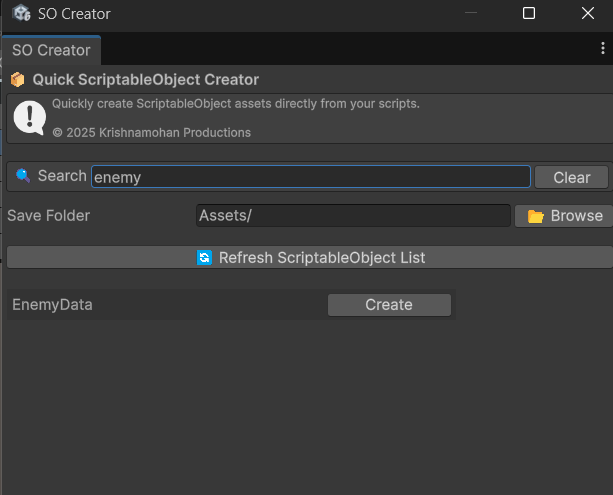The width and height of the screenshot is (613, 495).
Task: Clear the search text
Action: pos(571,177)
